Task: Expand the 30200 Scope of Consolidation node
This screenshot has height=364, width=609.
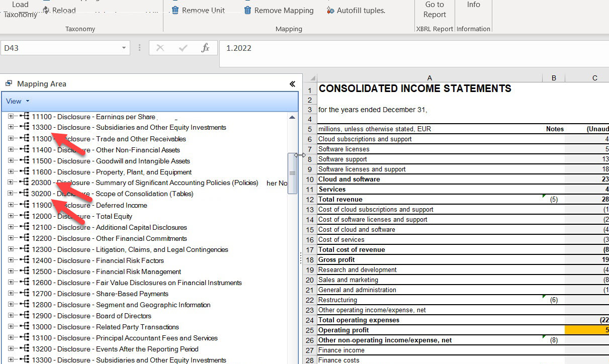Action: [x=11, y=194]
